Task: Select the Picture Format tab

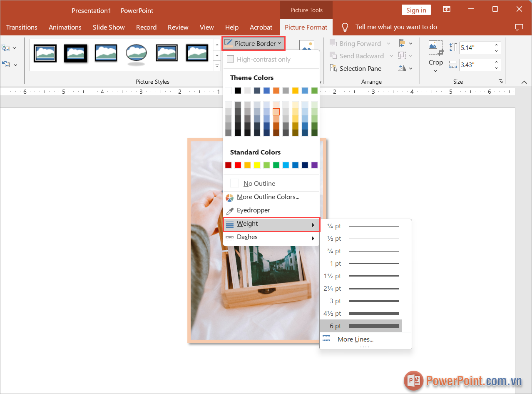Action: point(306,27)
